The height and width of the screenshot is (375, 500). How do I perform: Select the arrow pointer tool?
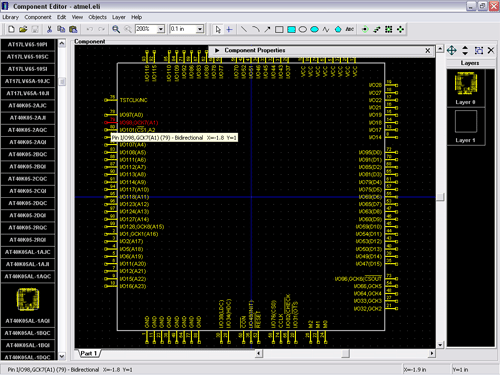point(218,30)
